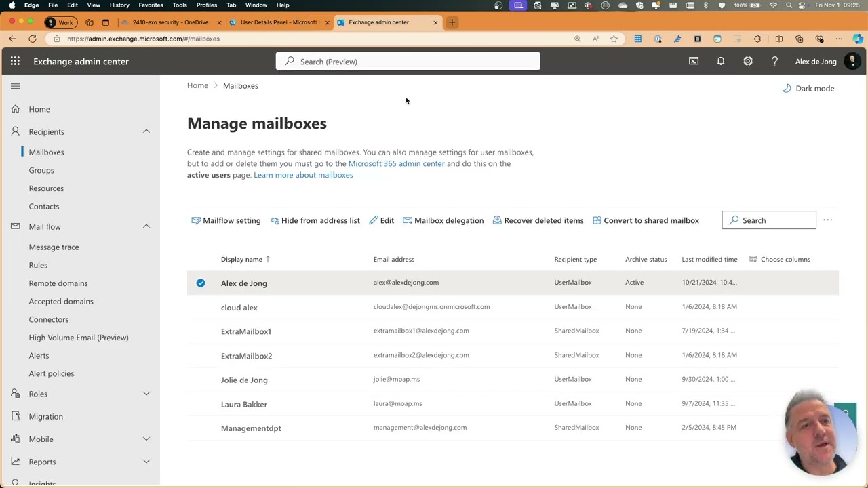Screen dimensions: 868x488
Task: Switch to the User Details Panel tab
Action: [279, 22]
